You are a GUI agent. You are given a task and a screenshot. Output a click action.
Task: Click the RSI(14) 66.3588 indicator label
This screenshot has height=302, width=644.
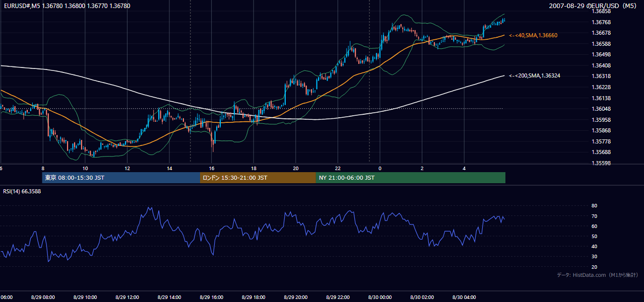click(x=22, y=191)
